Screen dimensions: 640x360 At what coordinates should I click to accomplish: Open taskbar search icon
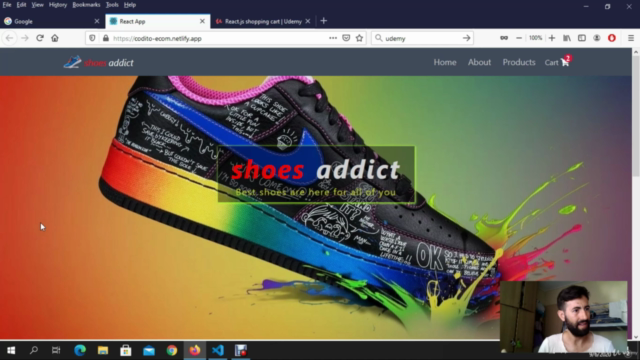34,350
